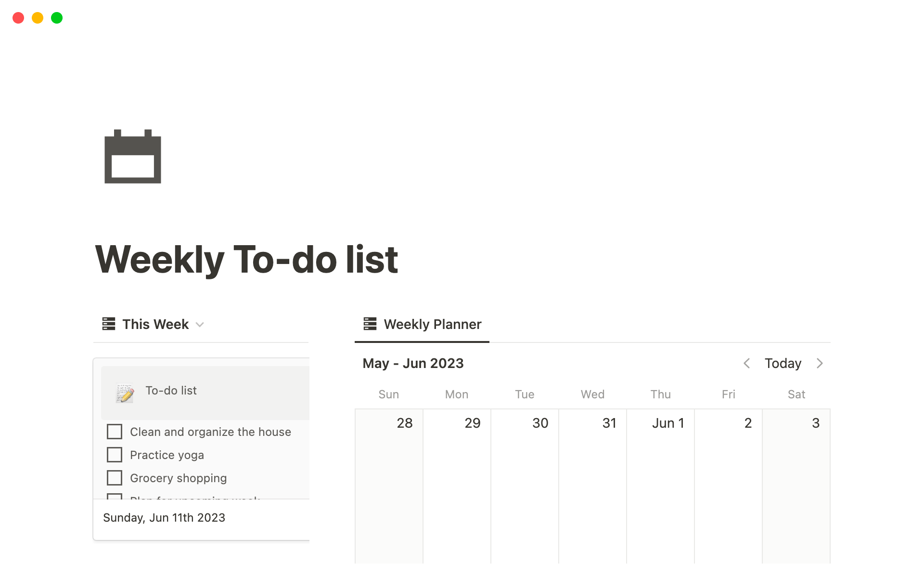Click the previous period chevron in the calendar
This screenshot has height=578, width=924.
point(746,364)
